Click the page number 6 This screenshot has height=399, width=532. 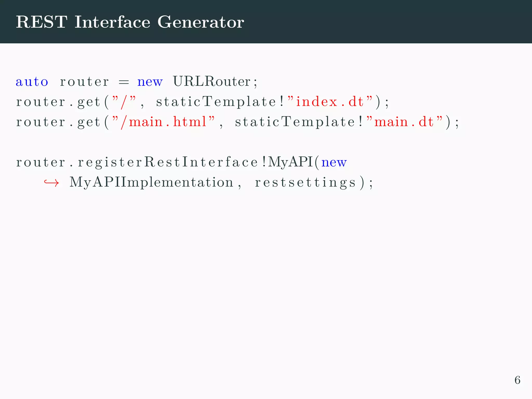click(x=517, y=380)
